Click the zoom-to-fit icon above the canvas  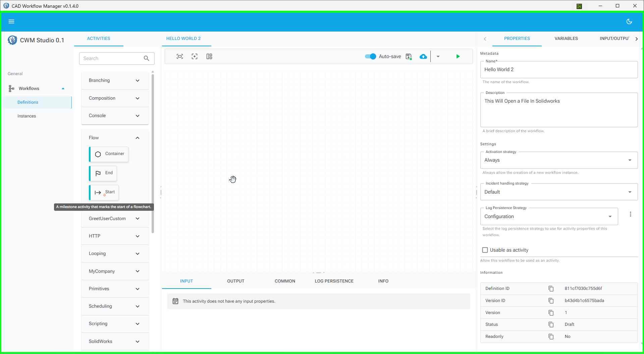[x=179, y=56]
